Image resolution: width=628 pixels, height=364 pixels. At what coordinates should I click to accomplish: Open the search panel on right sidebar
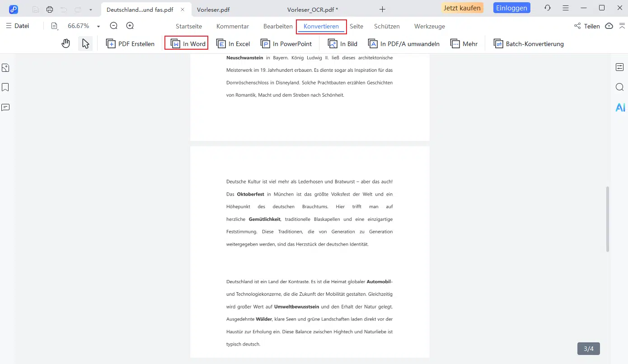point(620,87)
